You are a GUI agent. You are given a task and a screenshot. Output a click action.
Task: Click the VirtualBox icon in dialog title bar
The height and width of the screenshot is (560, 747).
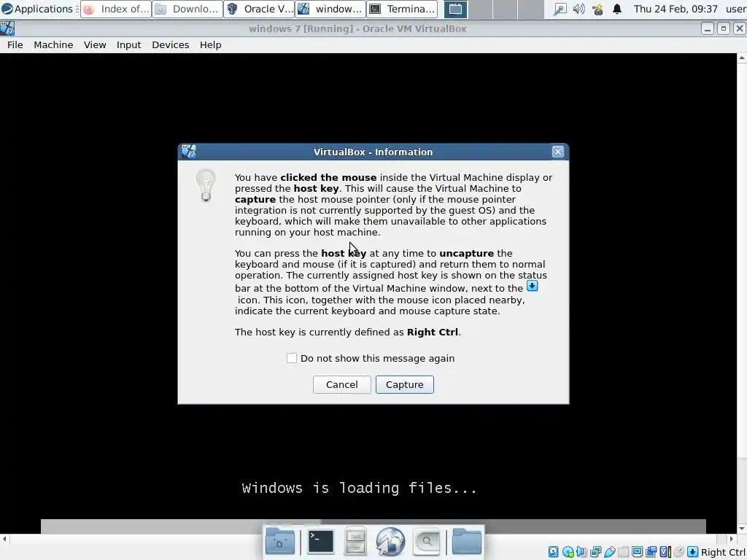tap(189, 152)
